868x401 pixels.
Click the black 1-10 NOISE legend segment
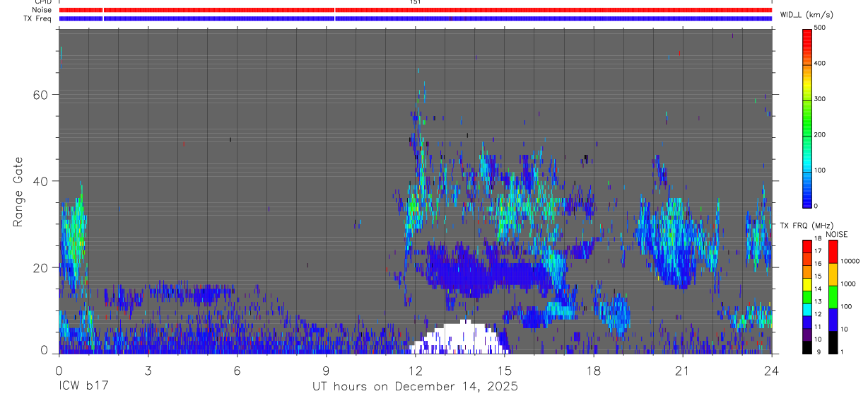point(833,342)
